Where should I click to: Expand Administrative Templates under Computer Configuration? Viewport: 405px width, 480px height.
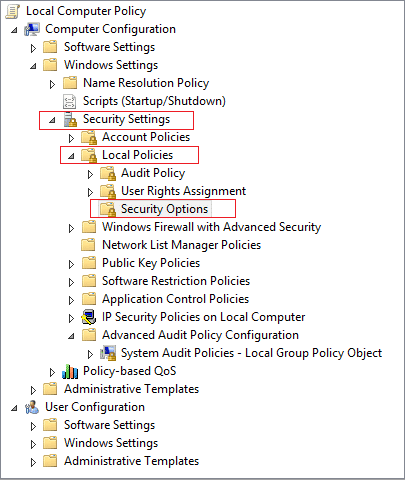33,390
